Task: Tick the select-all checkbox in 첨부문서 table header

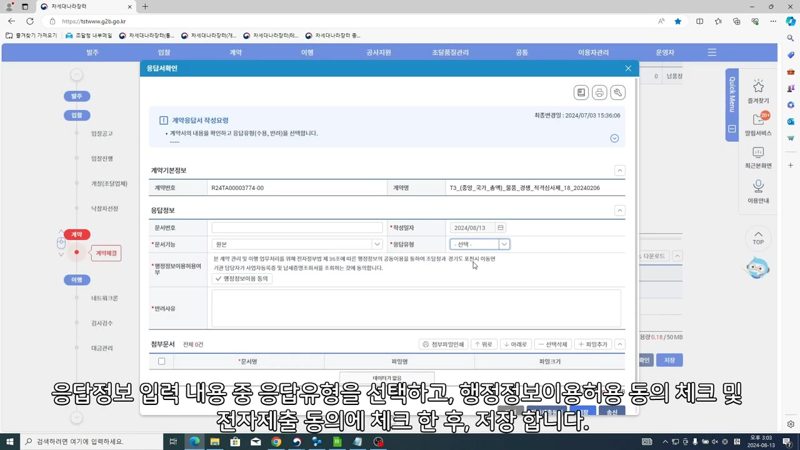Action: (162, 361)
